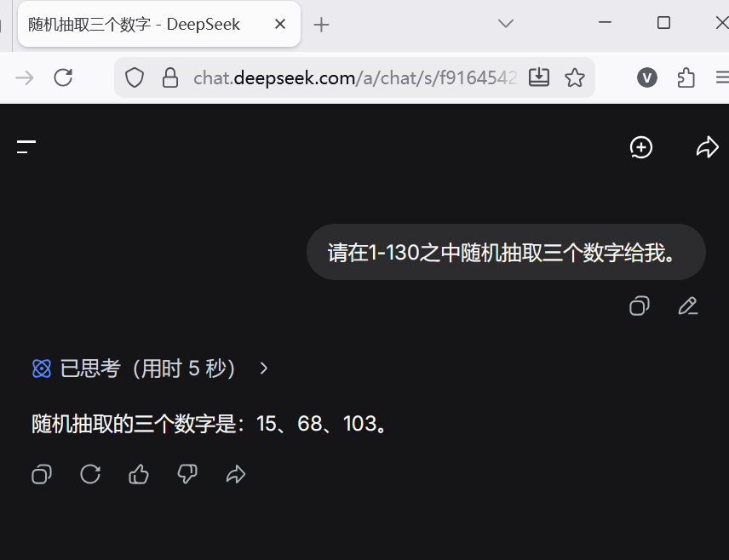Give the response a thumbs up
This screenshot has height=560, width=729.
[x=139, y=475]
